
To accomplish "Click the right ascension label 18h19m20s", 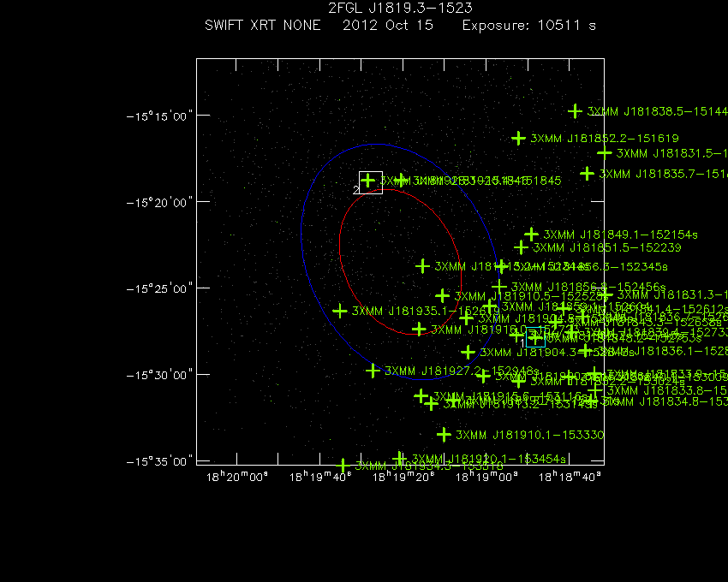I will (x=403, y=477).
